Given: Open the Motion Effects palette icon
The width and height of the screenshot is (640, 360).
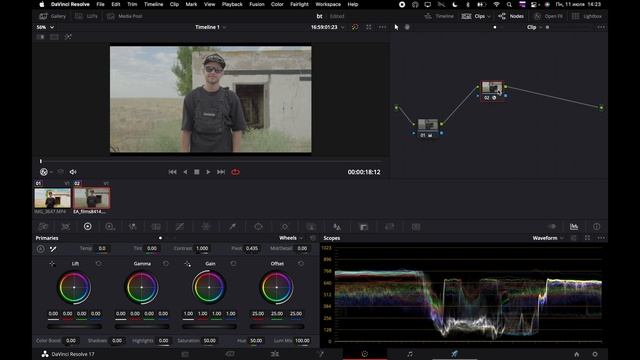Looking at the screenshot, I should click(156, 227).
